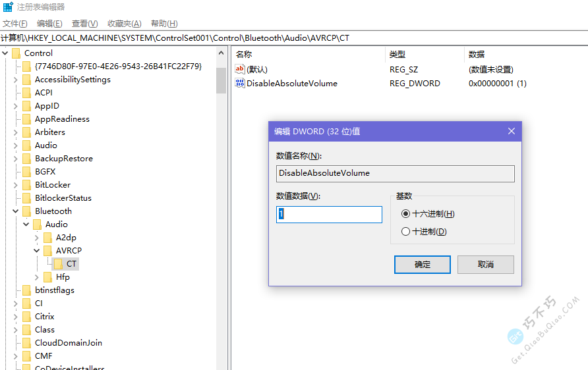Screen dimensions: 588x370
Task: Click the Class folder icon
Action: (26, 330)
